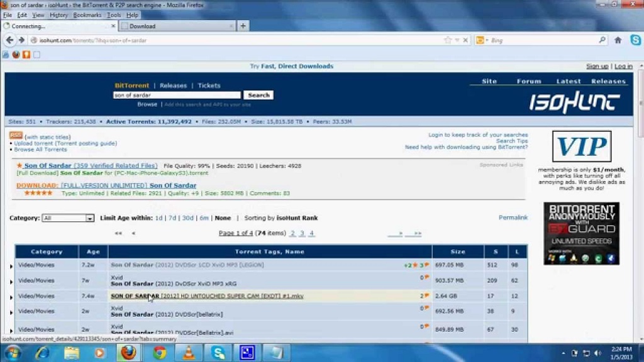Click the magnifier icon in Bing search box
644x362 pixels.
[602, 40]
